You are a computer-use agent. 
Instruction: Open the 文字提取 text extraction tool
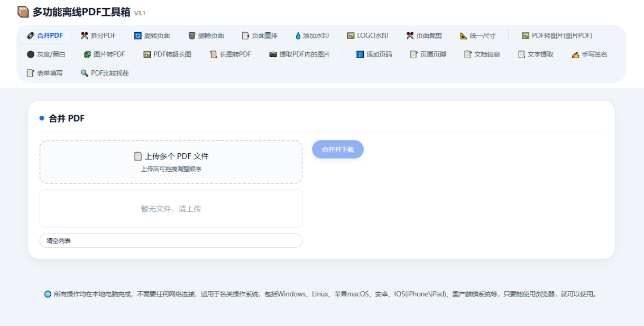point(536,54)
